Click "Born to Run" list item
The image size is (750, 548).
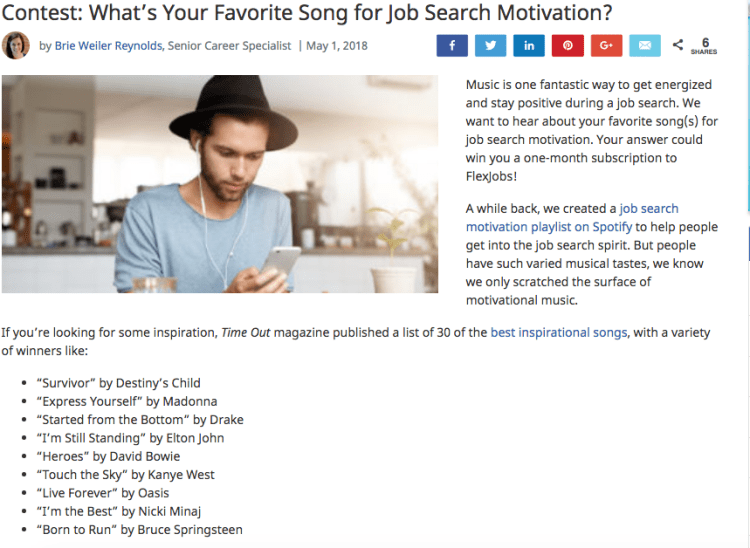139,529
